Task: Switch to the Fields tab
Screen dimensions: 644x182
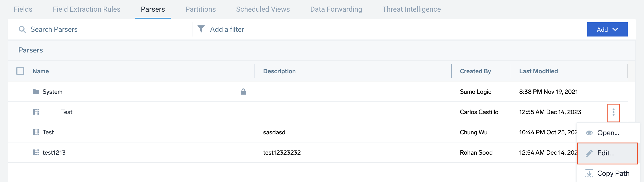Action: (23, 9)
